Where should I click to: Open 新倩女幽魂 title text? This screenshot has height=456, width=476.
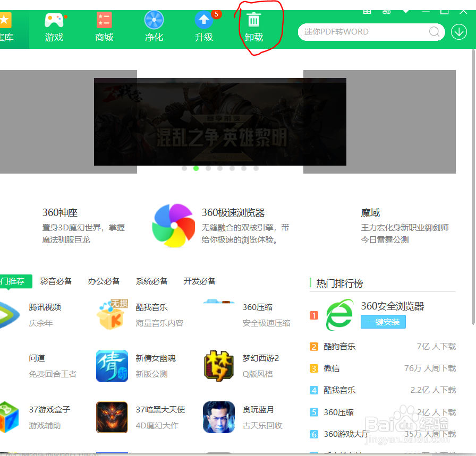(156, 358)
